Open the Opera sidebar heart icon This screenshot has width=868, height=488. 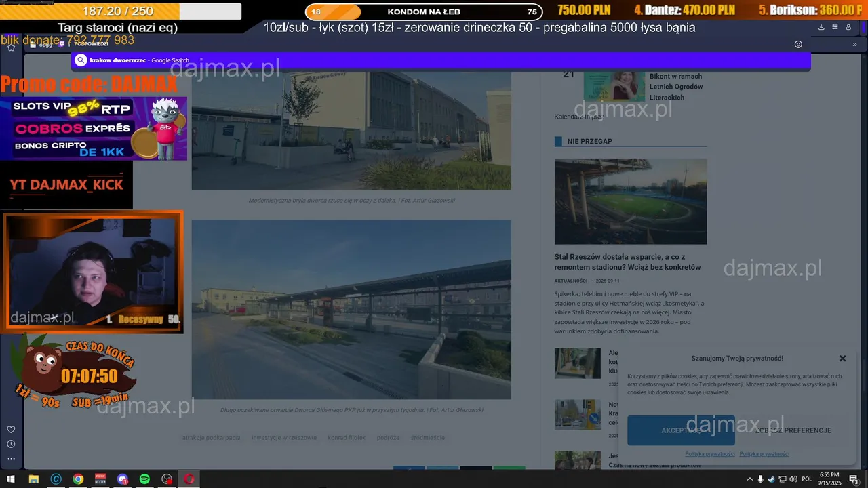(11, 429)
